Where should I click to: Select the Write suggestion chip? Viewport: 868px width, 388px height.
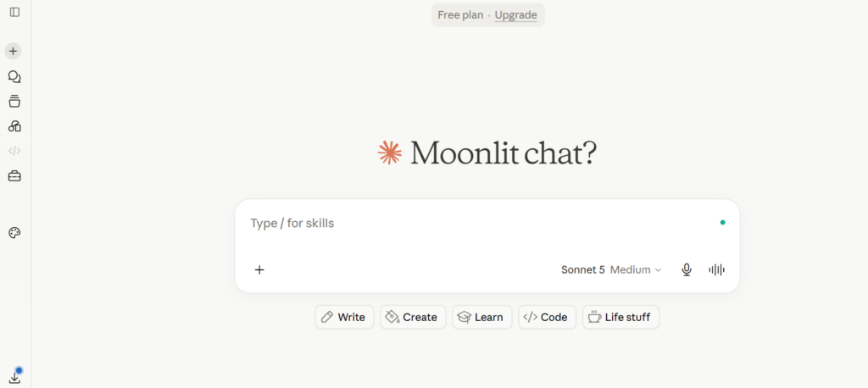click(x=344, y=317)
